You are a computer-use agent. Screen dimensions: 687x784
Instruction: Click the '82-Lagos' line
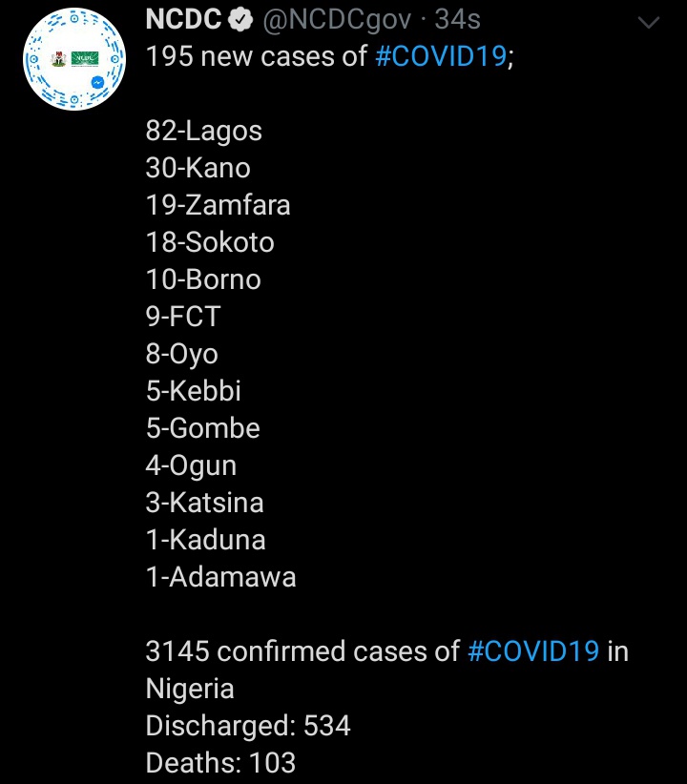point(203,131)
